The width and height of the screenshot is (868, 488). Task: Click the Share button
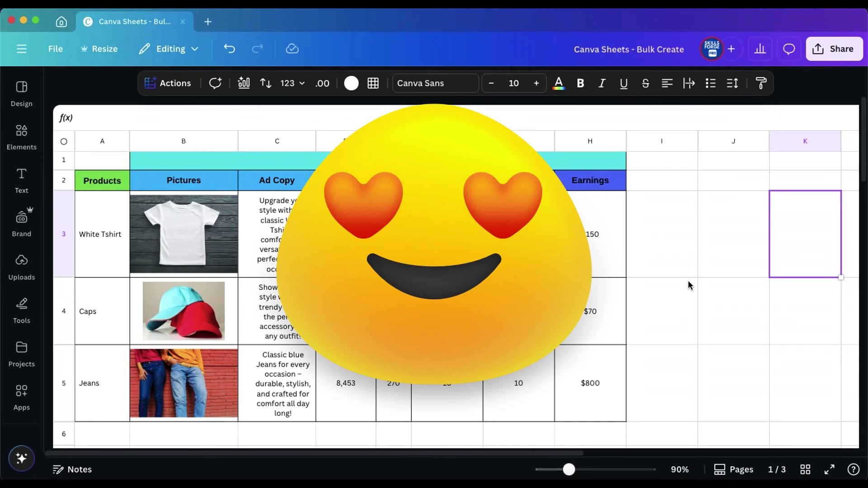coord(834,49)
